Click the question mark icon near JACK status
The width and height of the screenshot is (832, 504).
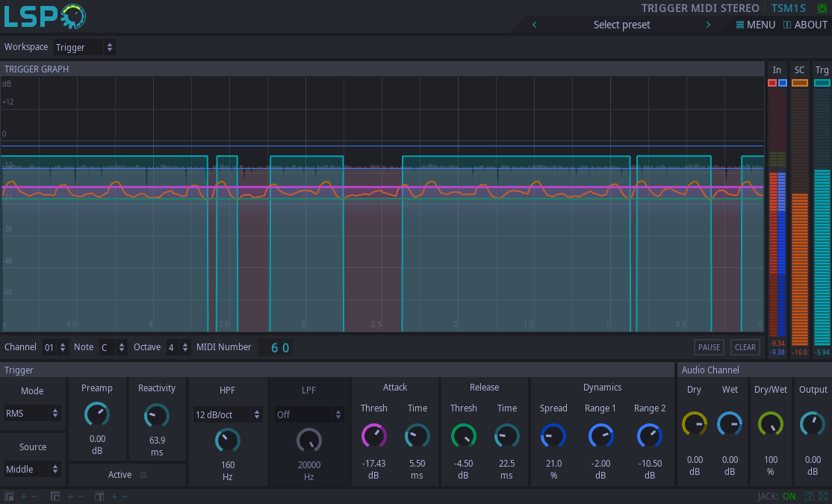(x=810, y=496)
